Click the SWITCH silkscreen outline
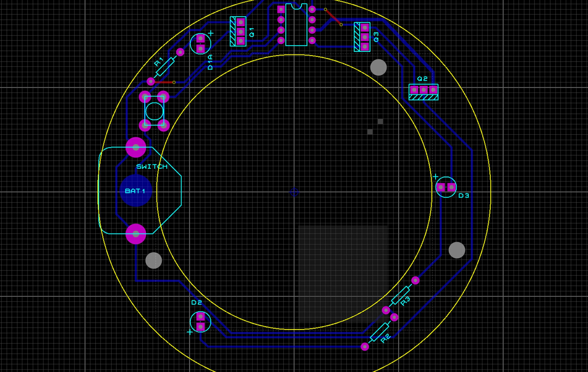Screen dimensions: 588x372 pyautogui.click(x=152, y=166)
